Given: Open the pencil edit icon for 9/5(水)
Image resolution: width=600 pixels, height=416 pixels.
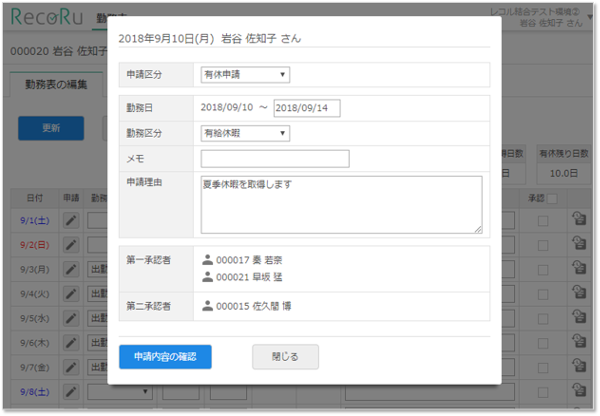Looking at the screenshot, I should pyautogui.click(x=71, y=318).
